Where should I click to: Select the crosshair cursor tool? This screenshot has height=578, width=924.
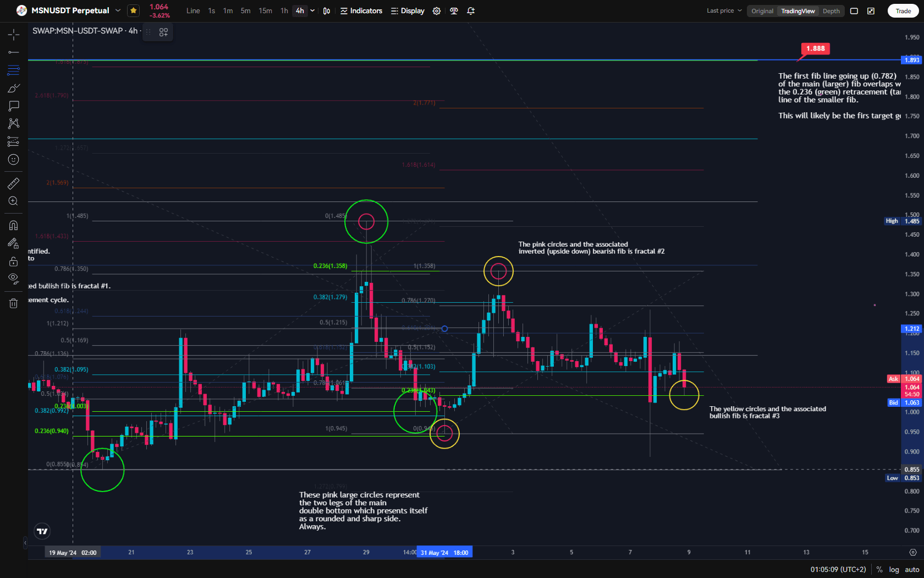(x=14, y=35)
